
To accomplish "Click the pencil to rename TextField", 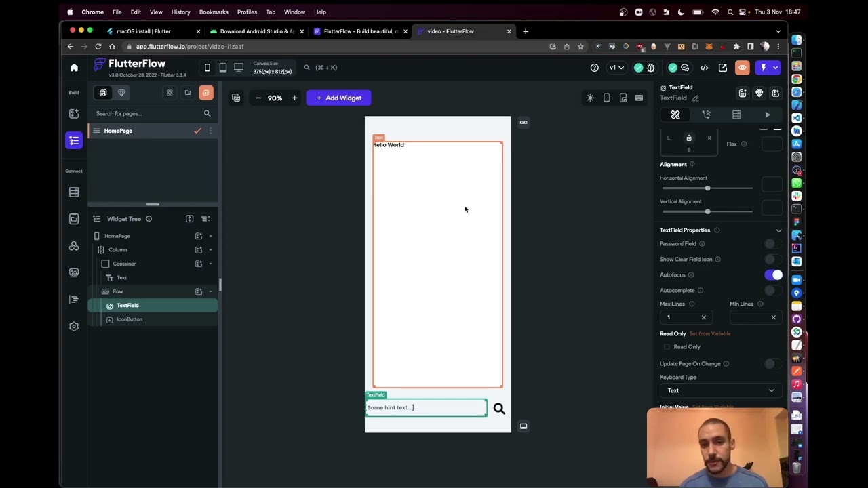I will (695, 98).
